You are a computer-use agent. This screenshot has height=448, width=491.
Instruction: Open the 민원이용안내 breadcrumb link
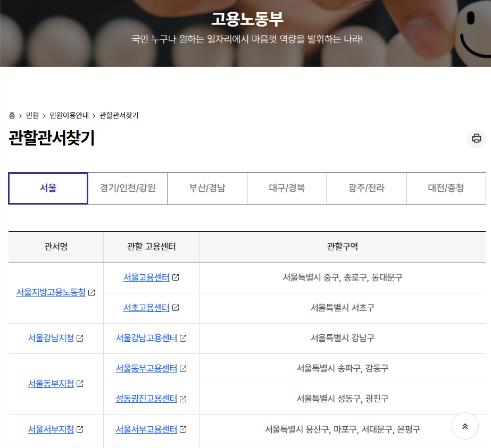69,115
